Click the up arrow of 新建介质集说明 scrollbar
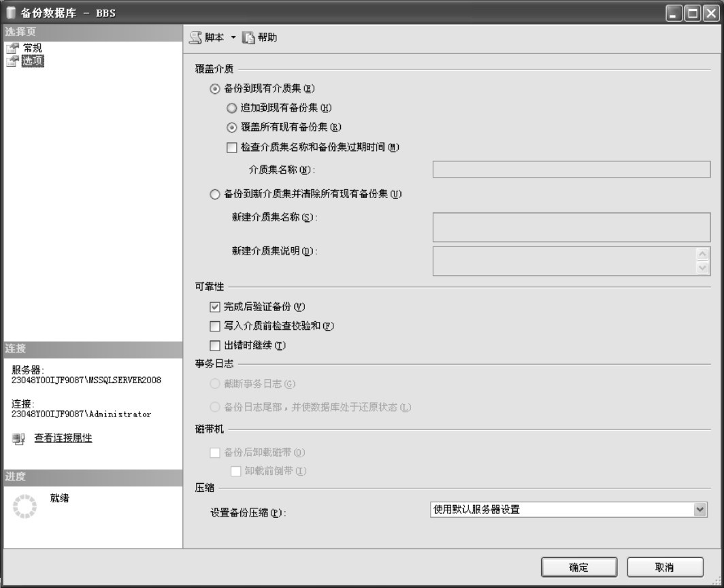The height and width of the screenshot is (588, 724). (702, 254)
